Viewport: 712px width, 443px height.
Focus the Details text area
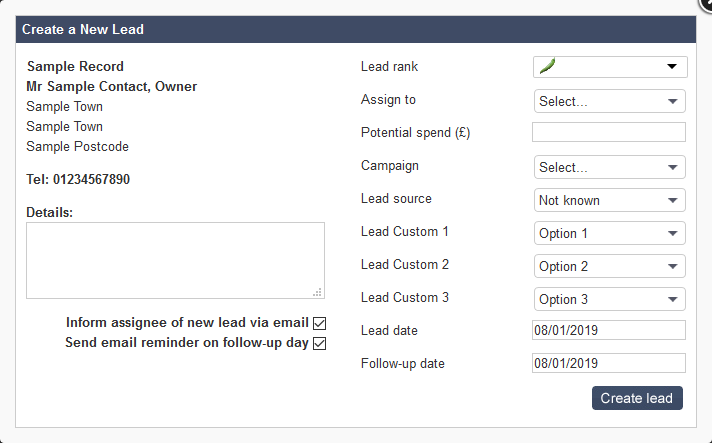point(175,260)
